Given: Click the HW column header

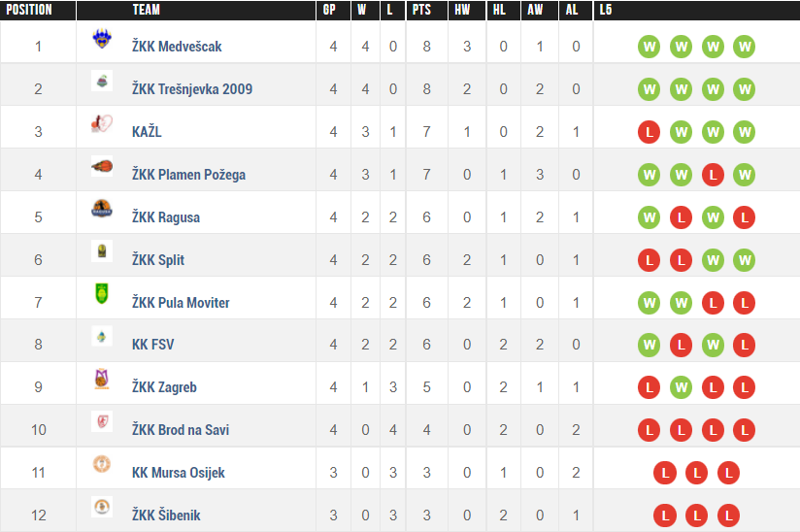Looking at the screenshot, I should (464, 10).
